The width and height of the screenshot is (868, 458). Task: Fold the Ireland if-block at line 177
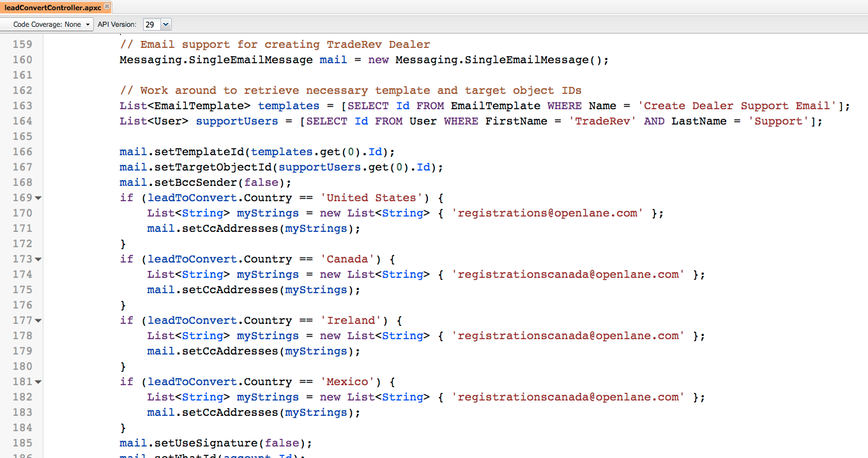click(38, 321)
